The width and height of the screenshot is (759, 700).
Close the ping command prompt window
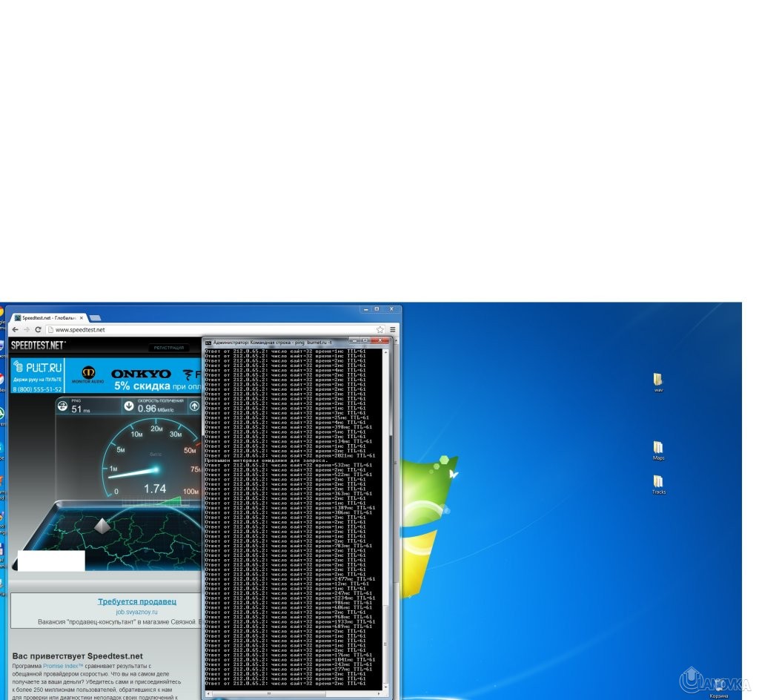coord(380,341)
